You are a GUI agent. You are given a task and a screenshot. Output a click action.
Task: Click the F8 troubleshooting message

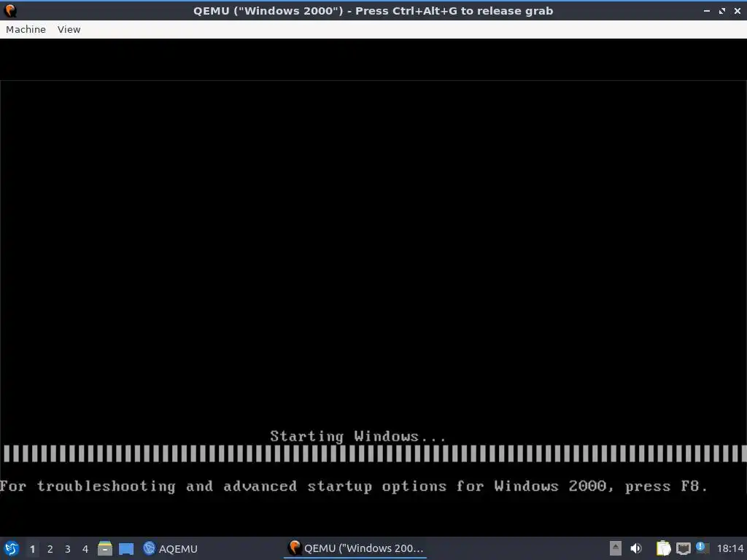(354, 486)
